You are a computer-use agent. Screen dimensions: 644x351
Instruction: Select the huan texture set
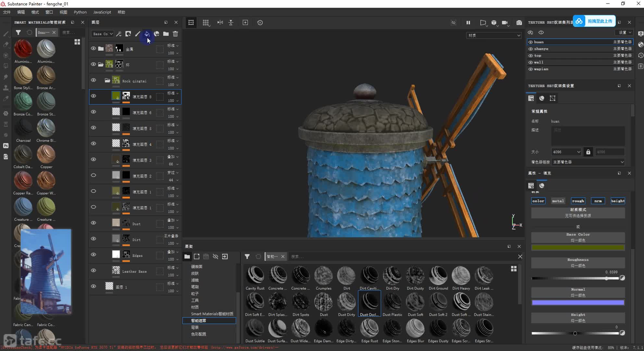[x=580, y=42]
